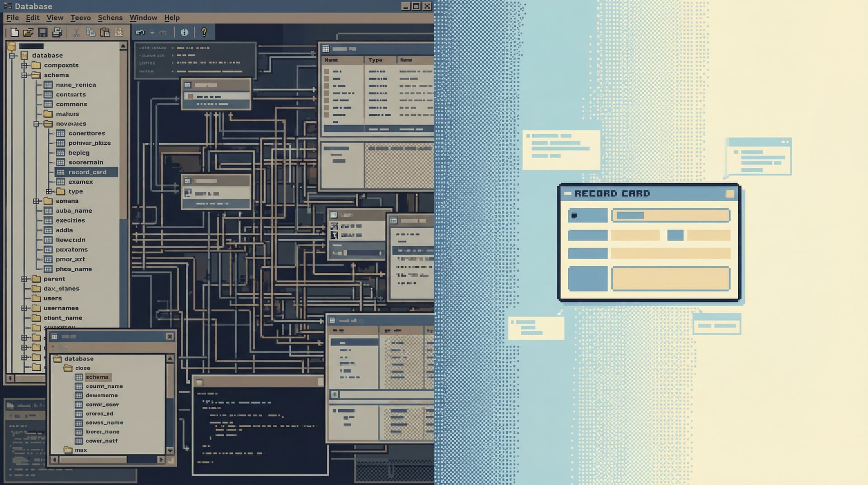Expand the compoxnts folder node
Image resolution: width=868 pixels, height=485 pixels.
tap(24, 65)
